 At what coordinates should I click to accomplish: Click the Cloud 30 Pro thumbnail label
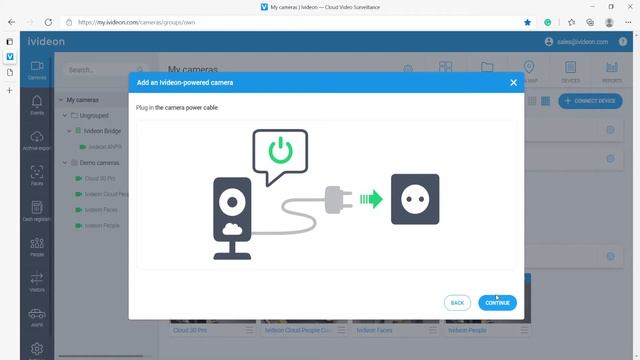190,330
